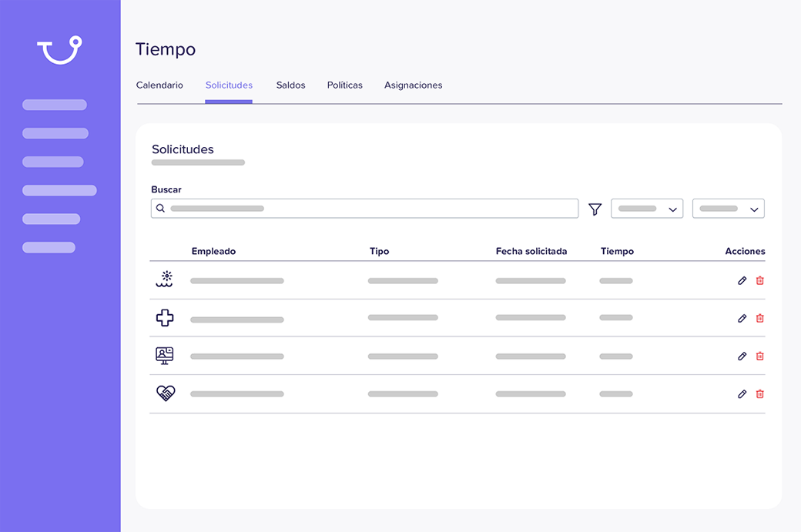
Task: Click the TUI smile logo in sidebar
Action: pyautogui.click(x=59, y=49)
